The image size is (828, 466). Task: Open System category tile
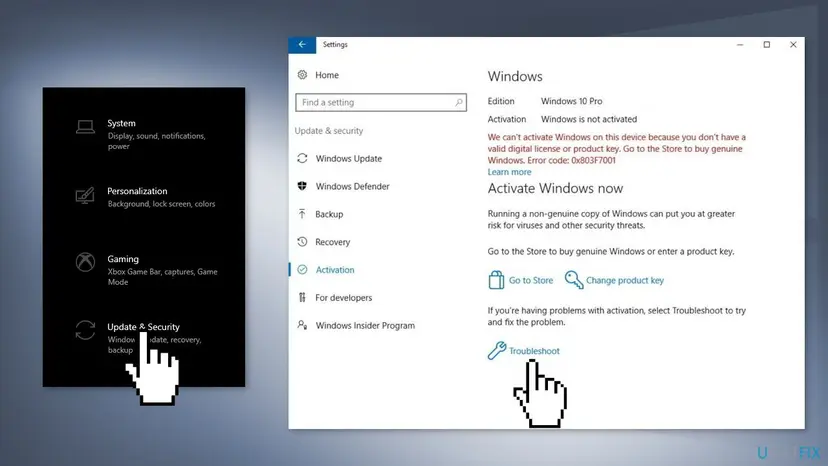click(x=144, y=134)
